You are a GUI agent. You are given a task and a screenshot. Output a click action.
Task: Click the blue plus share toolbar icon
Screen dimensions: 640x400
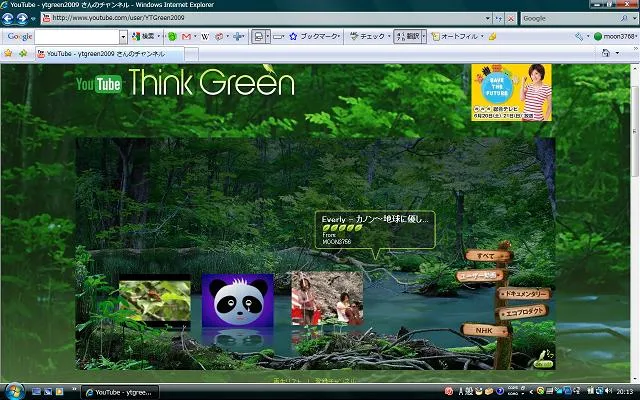pyautogui.click(x=237, y=37)
